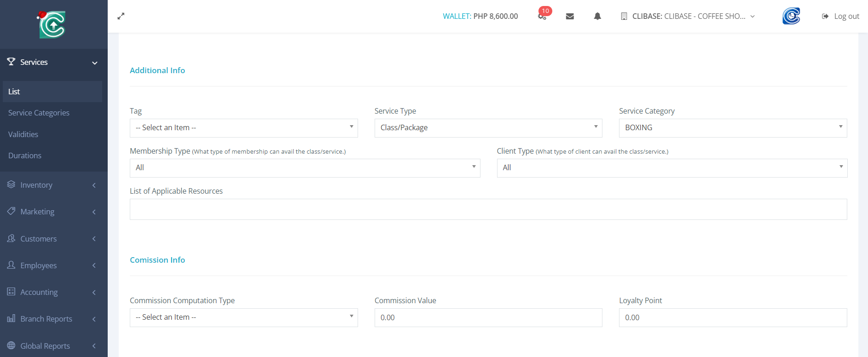Click the Commission Value input field
The width and height of the screenshot is (868, 357).
click(x=488, y=317)
